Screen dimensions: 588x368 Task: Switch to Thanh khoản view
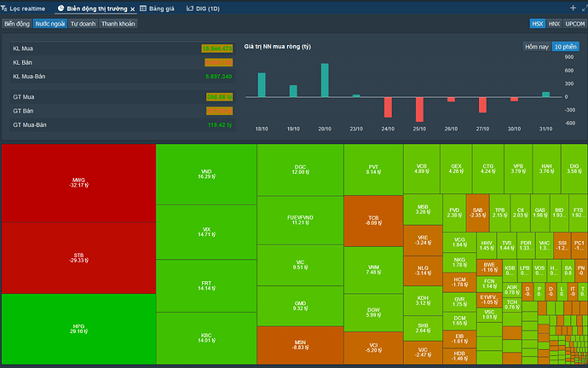(x=118, y=24)
